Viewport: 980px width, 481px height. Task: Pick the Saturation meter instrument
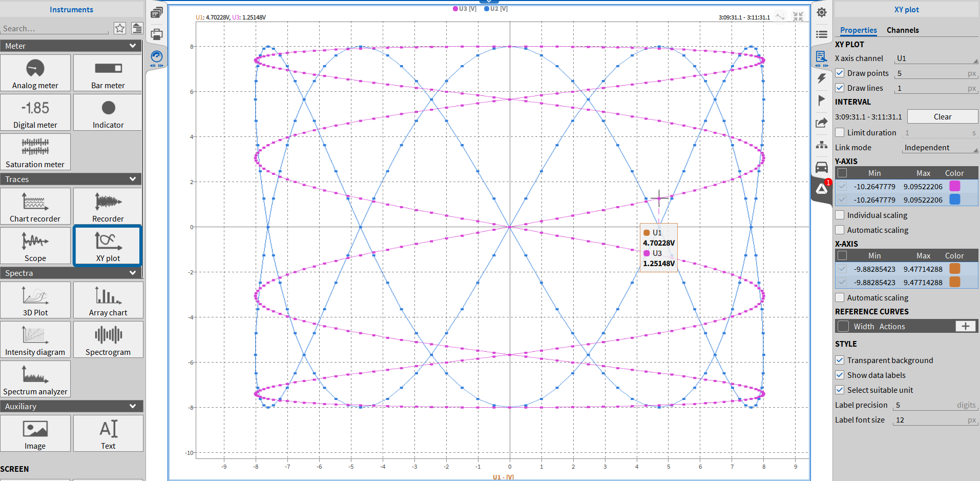(35, 151)
